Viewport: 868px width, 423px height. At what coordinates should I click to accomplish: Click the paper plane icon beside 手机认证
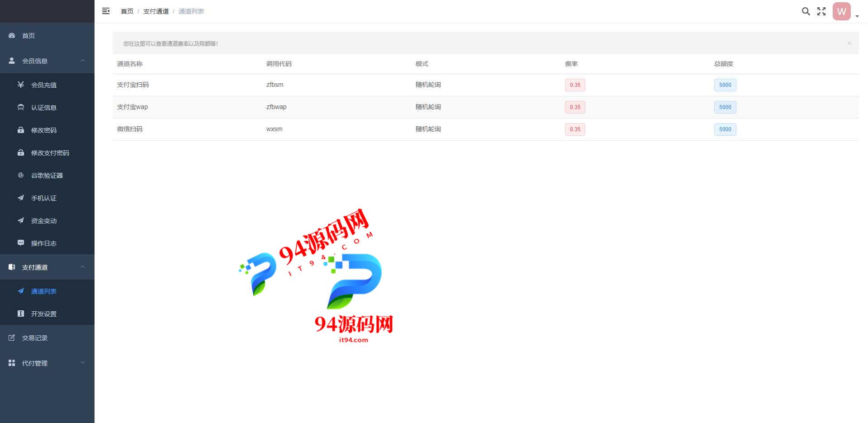[x=21, y=198]
